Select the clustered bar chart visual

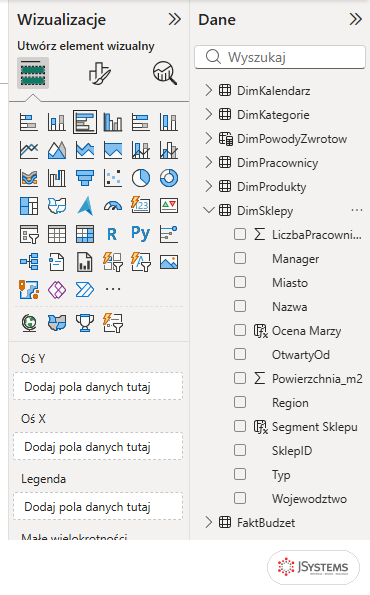85,122
